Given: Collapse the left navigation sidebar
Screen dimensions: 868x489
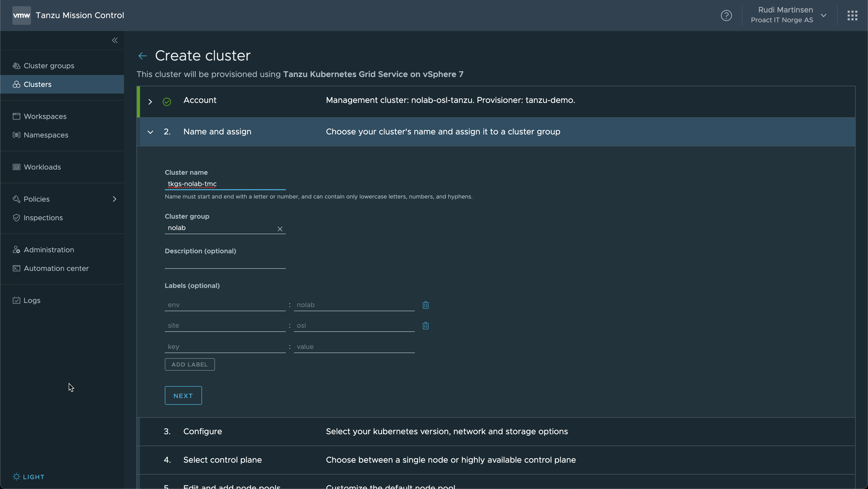Looking at the screenshot, I should (x=114, y=40).
